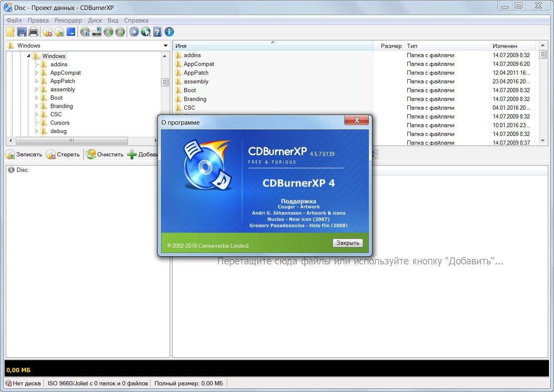Click the CDBurnerXP app icon in title bar
The image size is (554, 392).
tap(8, 7)
